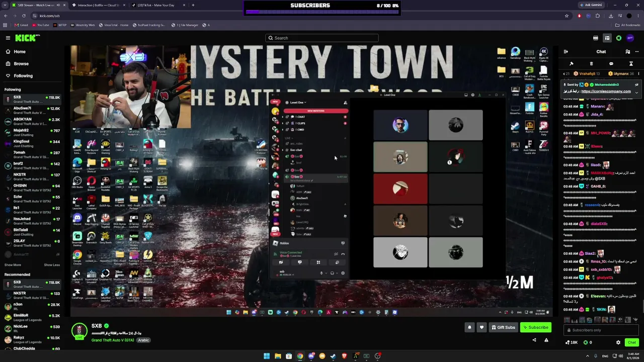This screenshot has height=362, width=644.
Task: Open All Bookmarks folder
Action: click(628, 25)
